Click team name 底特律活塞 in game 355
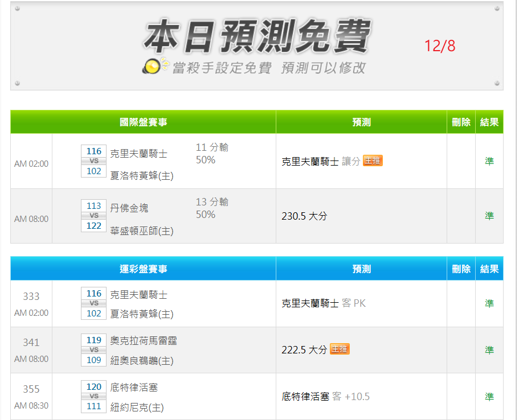 pos(134,387)
